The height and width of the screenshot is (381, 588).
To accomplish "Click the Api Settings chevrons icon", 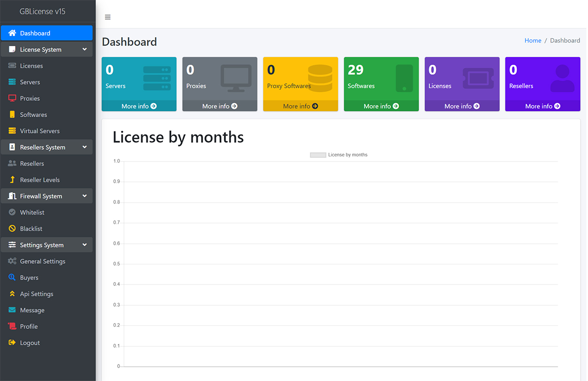I will pos(12,294).
